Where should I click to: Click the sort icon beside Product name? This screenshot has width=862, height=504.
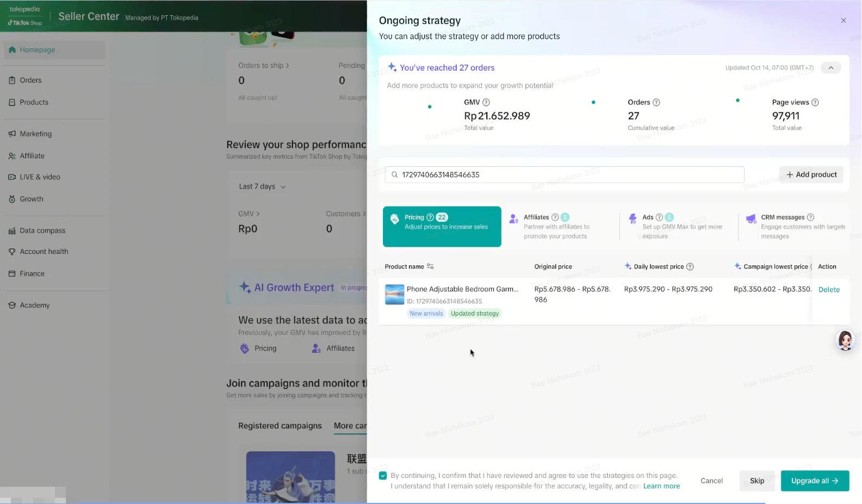[x=430, y=266]
